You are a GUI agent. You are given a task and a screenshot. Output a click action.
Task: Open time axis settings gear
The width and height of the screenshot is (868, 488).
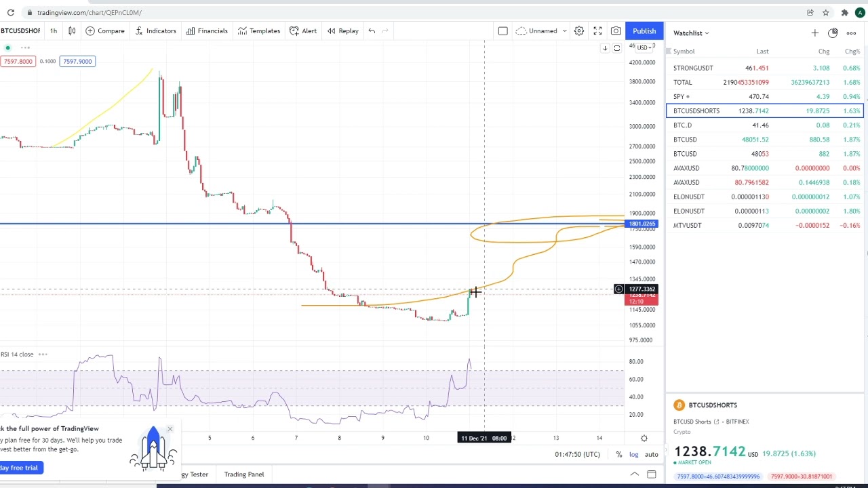[644, 438]
